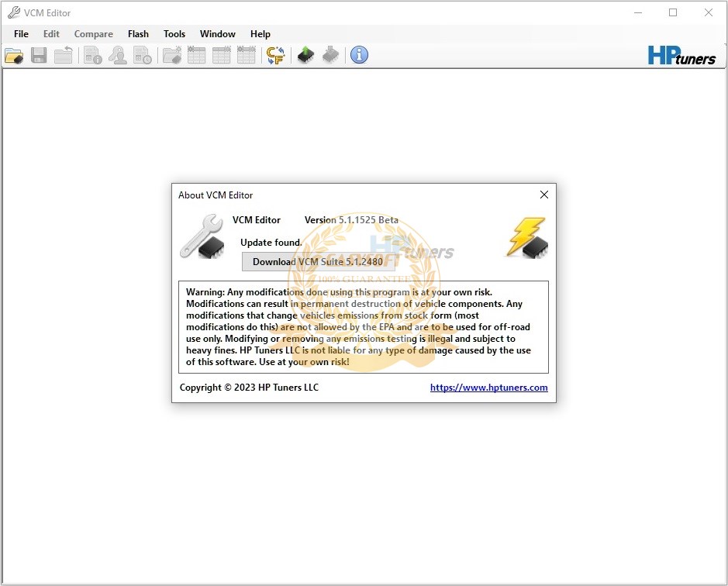Click 'Update found.' text
Screen dimensions: 728x586
coord(271,243)
